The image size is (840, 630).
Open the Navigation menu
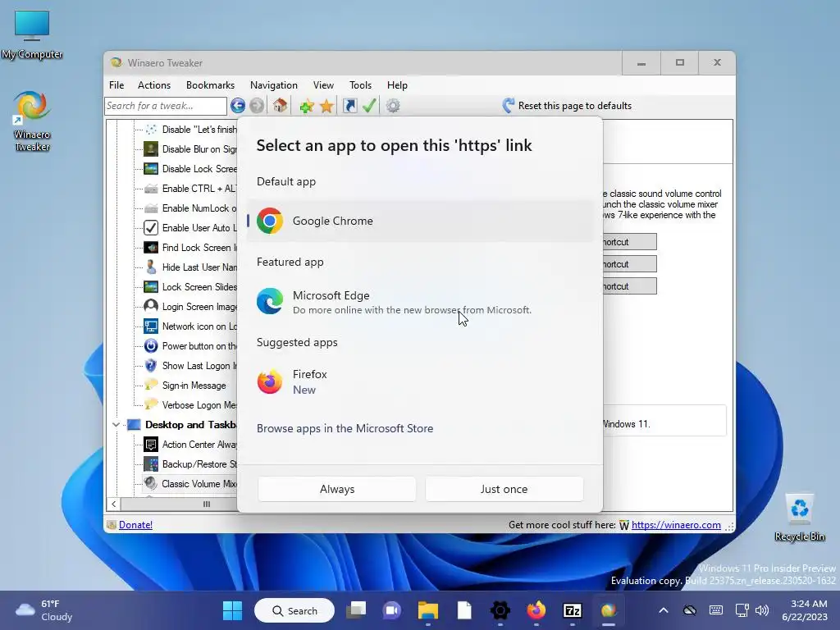pyautogui.click(x=274, y=85)
